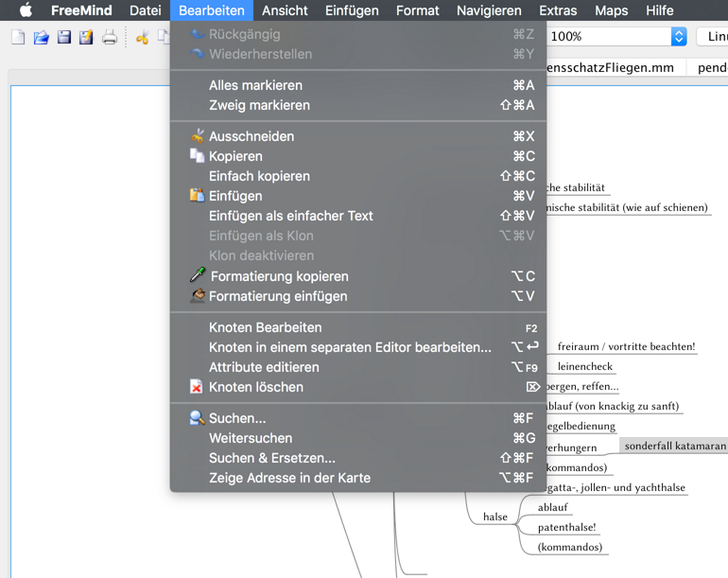This screenshot has width=728, height=578.
Task: Click the 'freiraum / vortritte beachten!' node
Action: tap(626, 346)
